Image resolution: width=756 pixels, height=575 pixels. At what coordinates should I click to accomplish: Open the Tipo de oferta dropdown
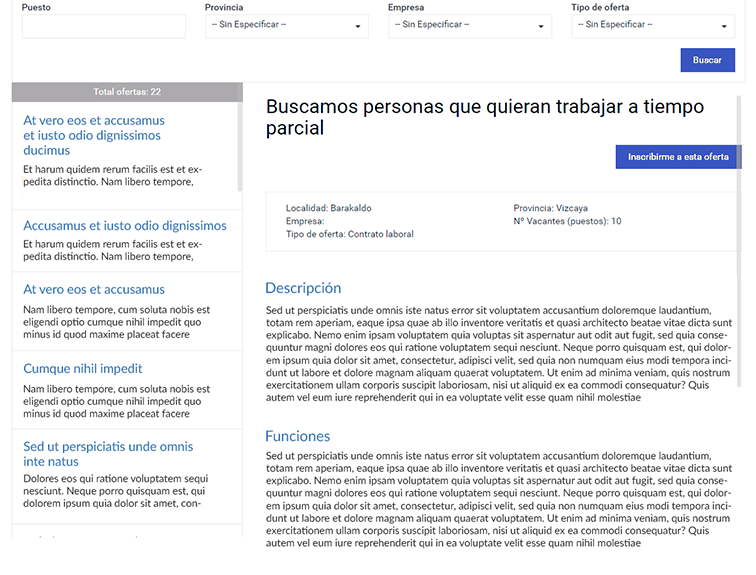[652, 26]
